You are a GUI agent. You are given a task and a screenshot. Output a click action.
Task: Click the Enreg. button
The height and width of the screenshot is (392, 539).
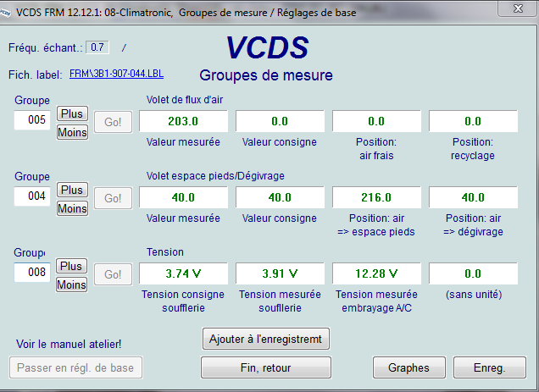(490, 367)
